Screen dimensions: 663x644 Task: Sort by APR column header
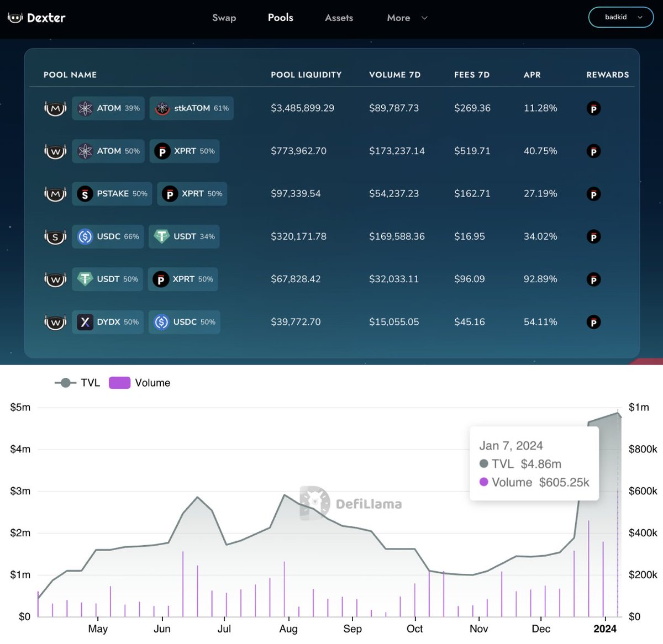532,75
